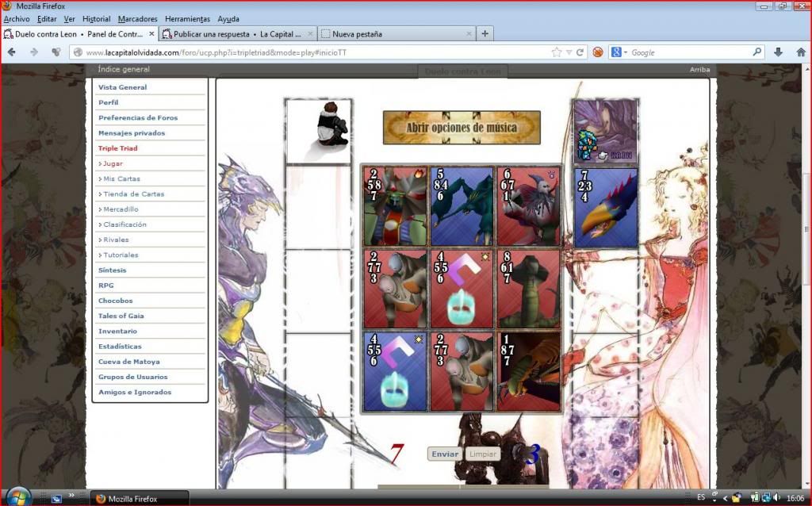
Task: Open the Ver menu
Action: coord(70,19)
